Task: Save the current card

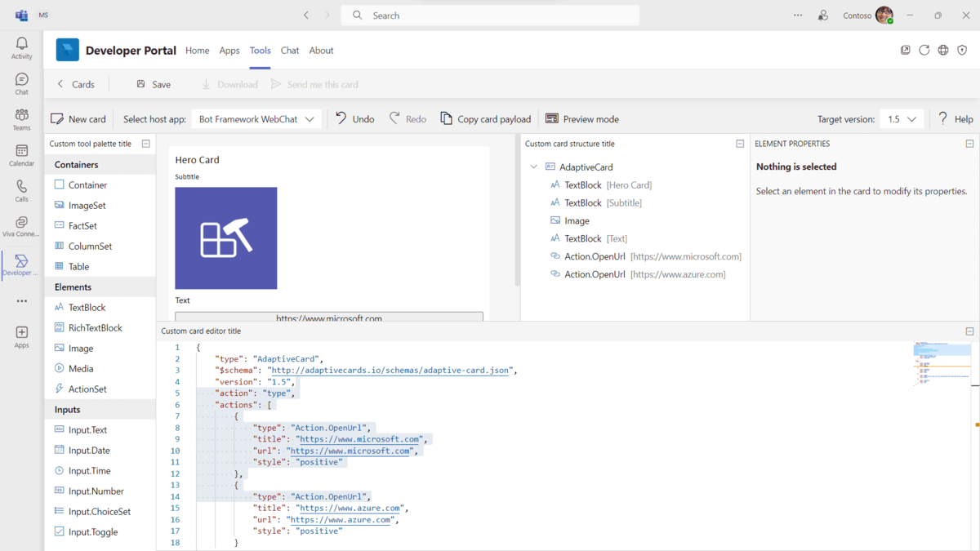Action: click(152, 83)
